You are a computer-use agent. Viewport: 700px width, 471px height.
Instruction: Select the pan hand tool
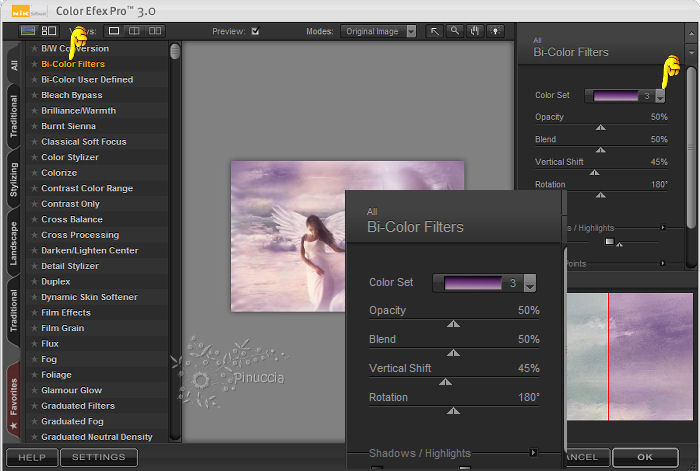473,31
